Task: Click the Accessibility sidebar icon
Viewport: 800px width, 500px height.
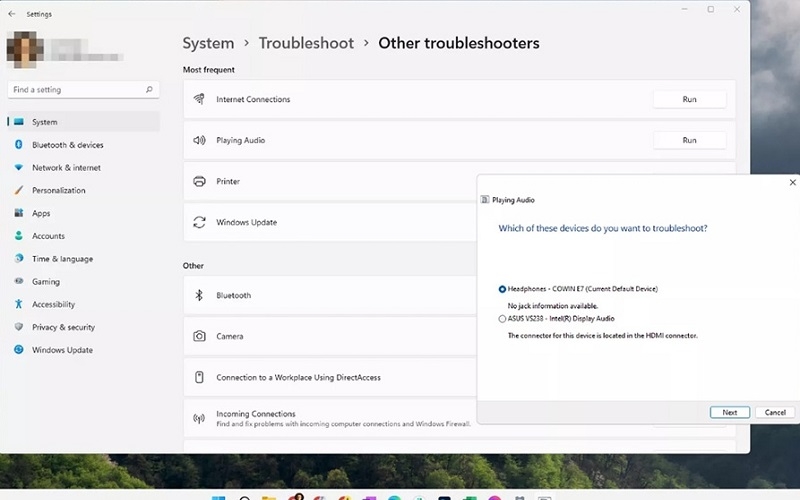Action: pos(19,304)
